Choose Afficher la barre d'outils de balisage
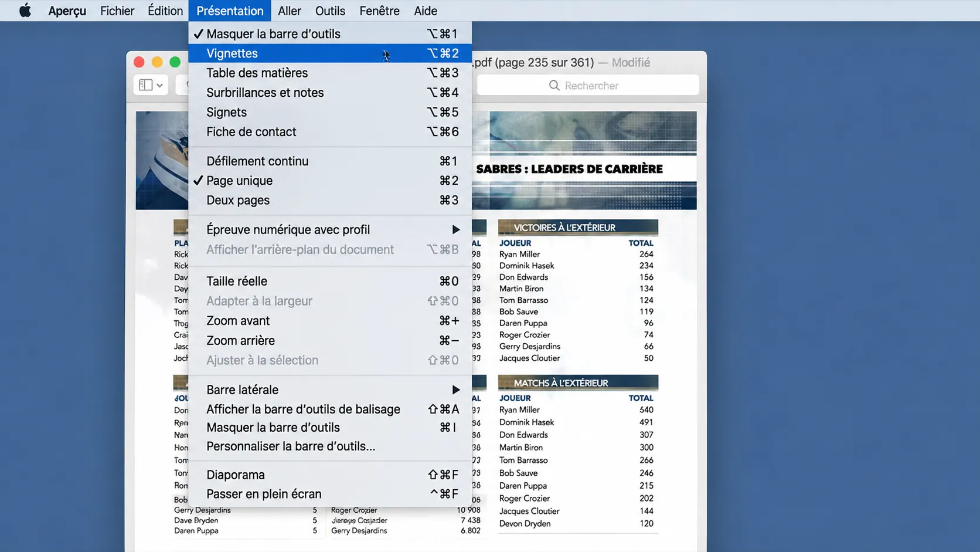The image size is (980, 552). [330, 409]
